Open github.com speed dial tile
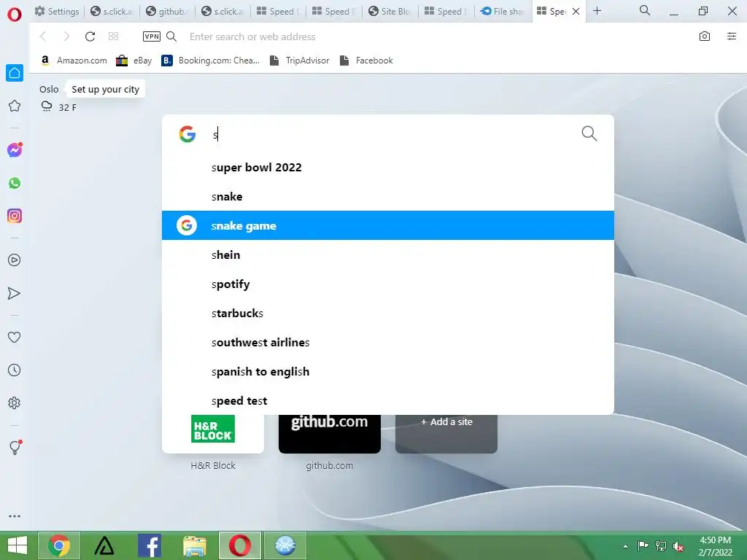The width and height of the screenshot is (747, 560). point(330,434)
